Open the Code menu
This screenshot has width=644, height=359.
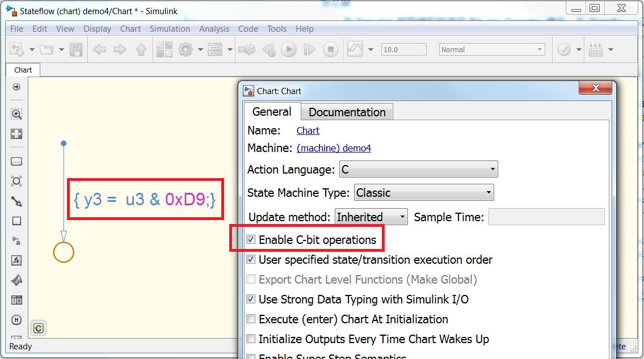pyautogui.click(x=248, y=29)
